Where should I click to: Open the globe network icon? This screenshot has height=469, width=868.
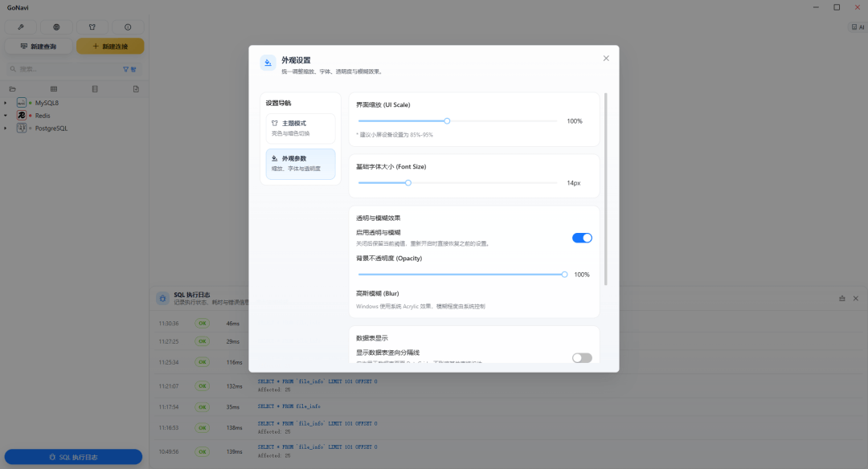click(56, 27)
